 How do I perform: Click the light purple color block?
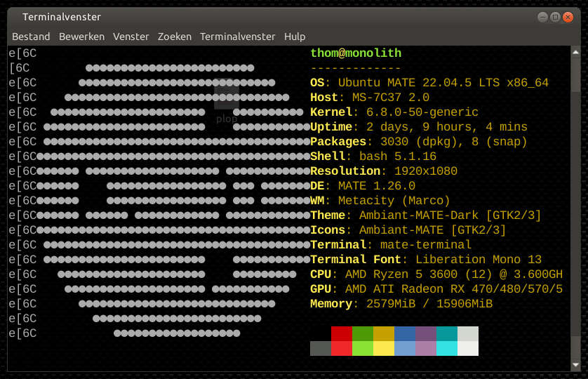click(426, 348)
